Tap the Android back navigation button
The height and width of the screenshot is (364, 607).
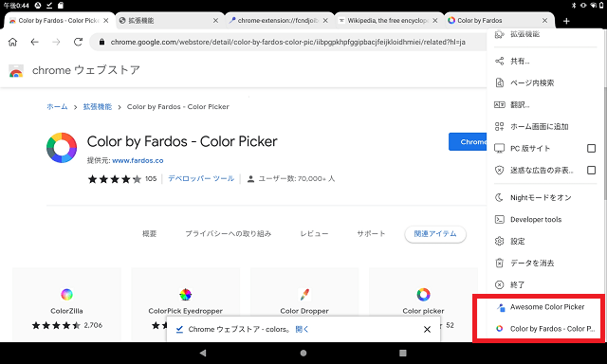[203, 353]
